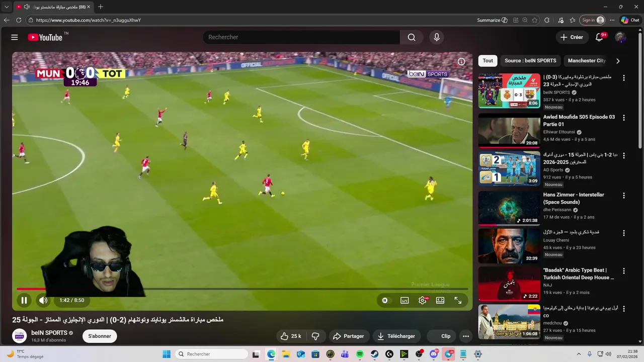Open the medchou 1:06:08 thumbnail
The height and width of the screenshot is (362, 644).
click(x=509, y=321)
